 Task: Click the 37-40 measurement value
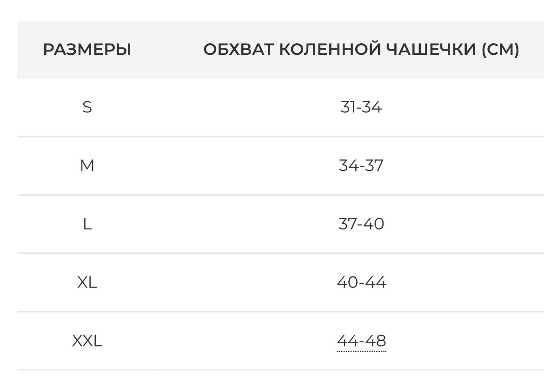361,224
